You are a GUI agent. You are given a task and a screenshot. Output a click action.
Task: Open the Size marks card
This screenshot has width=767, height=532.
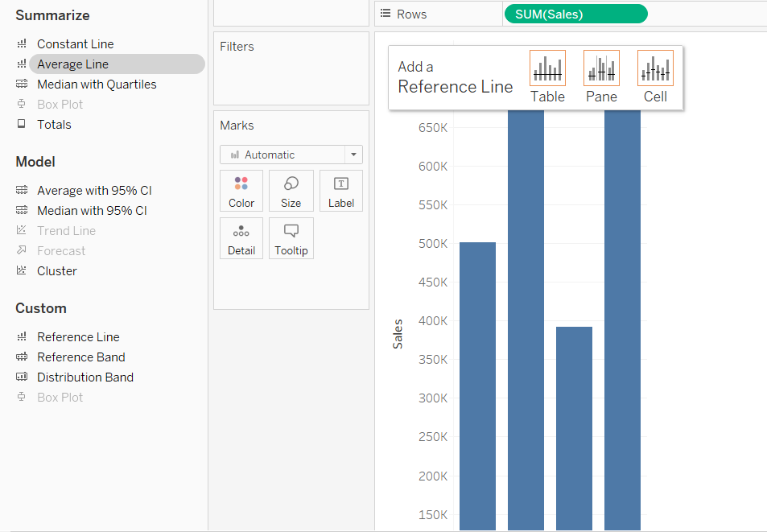(291, 191)
